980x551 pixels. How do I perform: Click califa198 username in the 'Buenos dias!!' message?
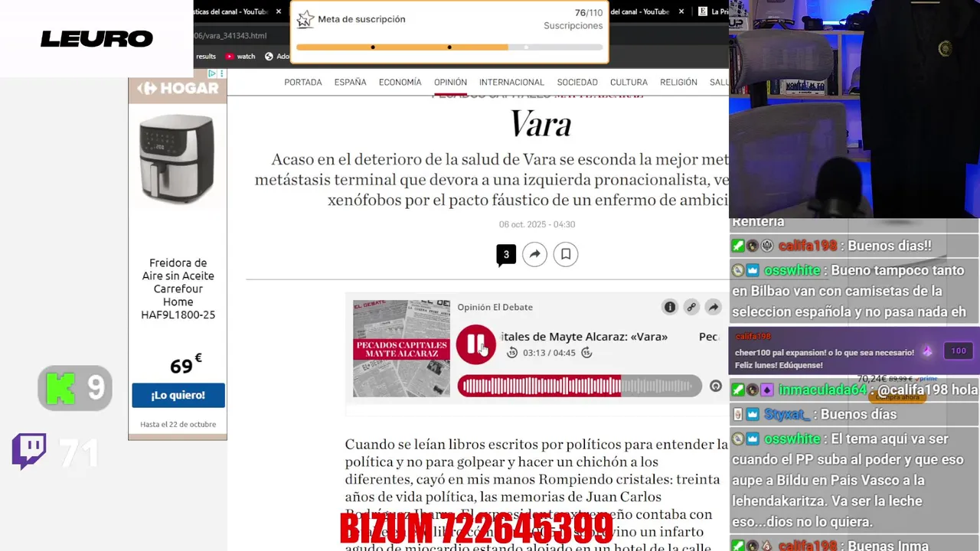coord(807,246)
